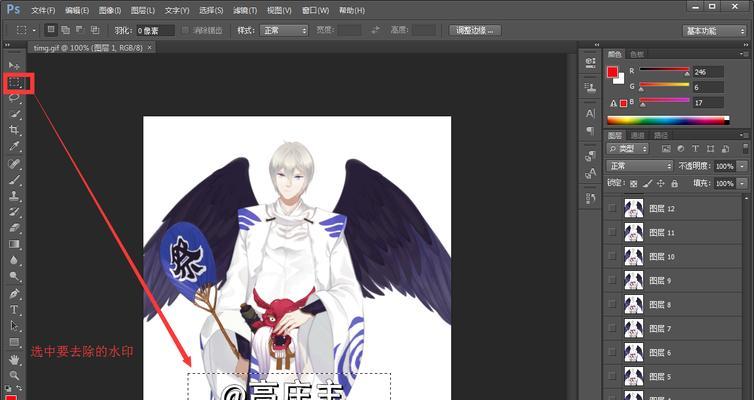Open the 不透明度 opacity slider arrow
This screenshot has width=754, height=400.
[x=742, y=166]
